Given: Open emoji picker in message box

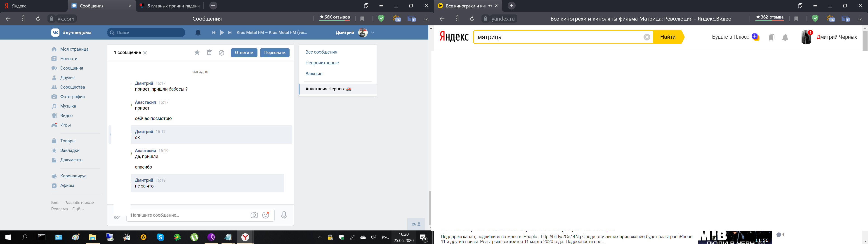Looking at the screenshot, I should point(266,215).
